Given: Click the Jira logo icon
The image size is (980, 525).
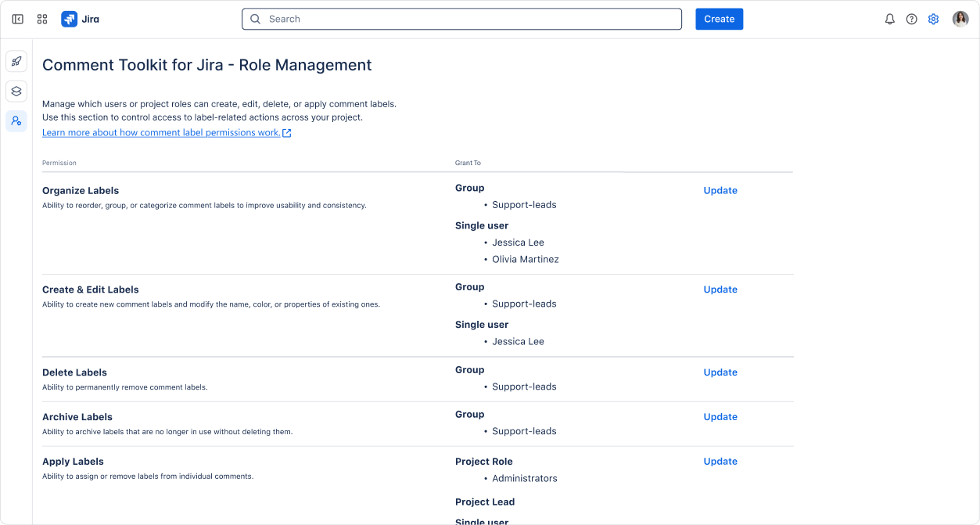Looking at the screenshot, I should tap(69, 19).
